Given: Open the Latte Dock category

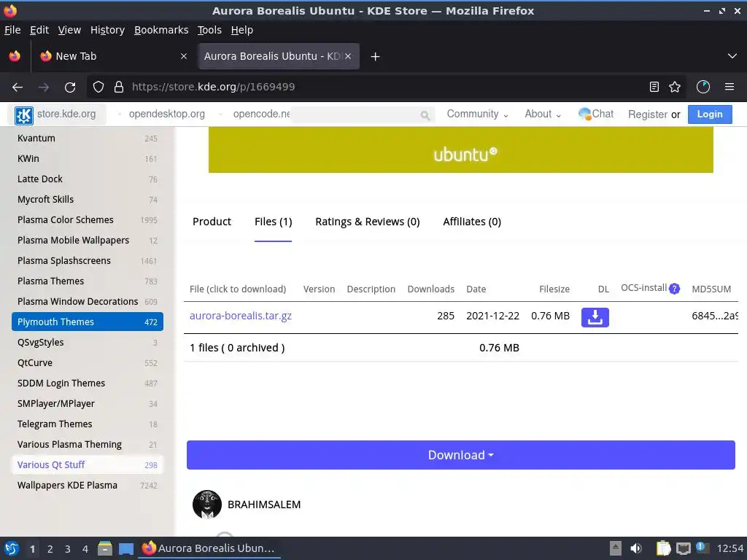Looking at the screenshot, I should pyautogui.click(x=88, y=179).
